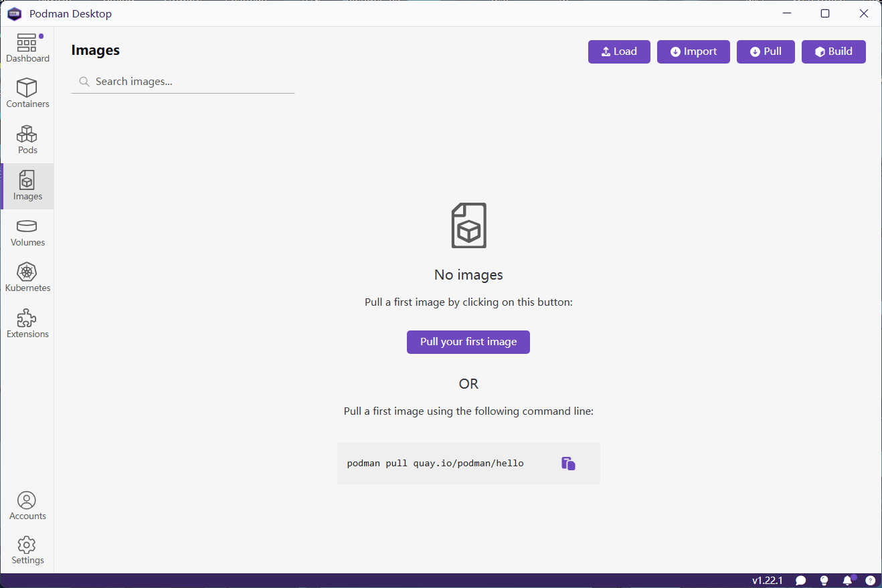Open Settings gear in sidebar
This screenshot has height=588, width=882.
coord(27,551)
